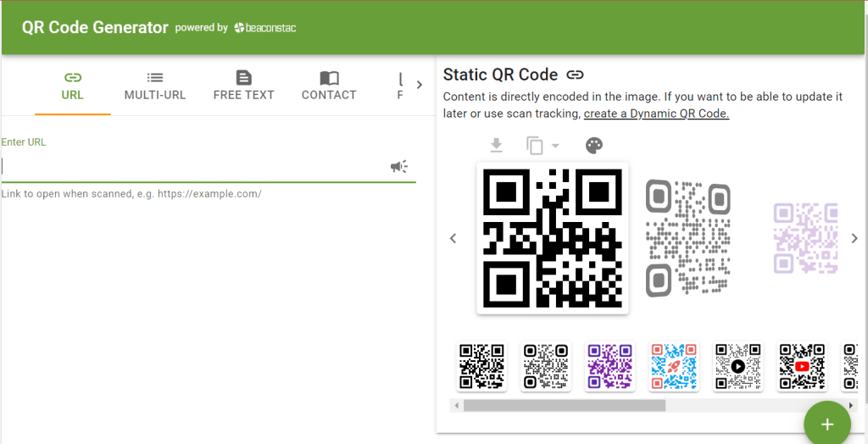The image size is (868, 444).
Task: Choose the rounded-eye black QR template
Action: [546, 367]
